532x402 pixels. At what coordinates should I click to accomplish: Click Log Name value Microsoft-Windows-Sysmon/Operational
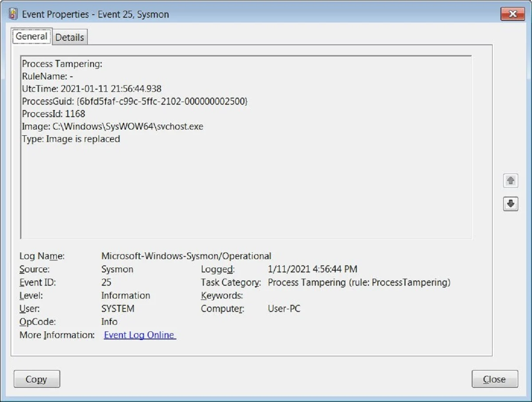pyautogui.click(x=186, y=256)
